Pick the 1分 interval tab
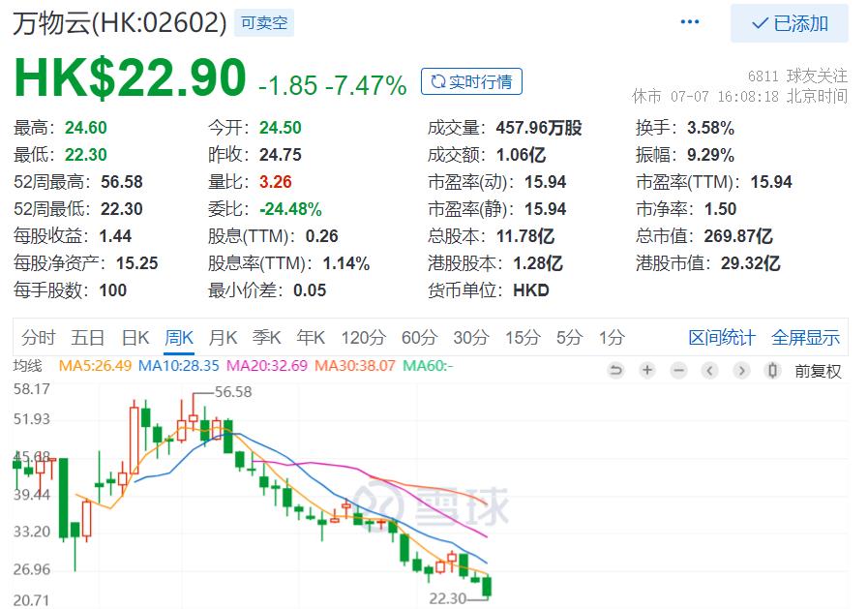868x609 pixels. (612, 337)
